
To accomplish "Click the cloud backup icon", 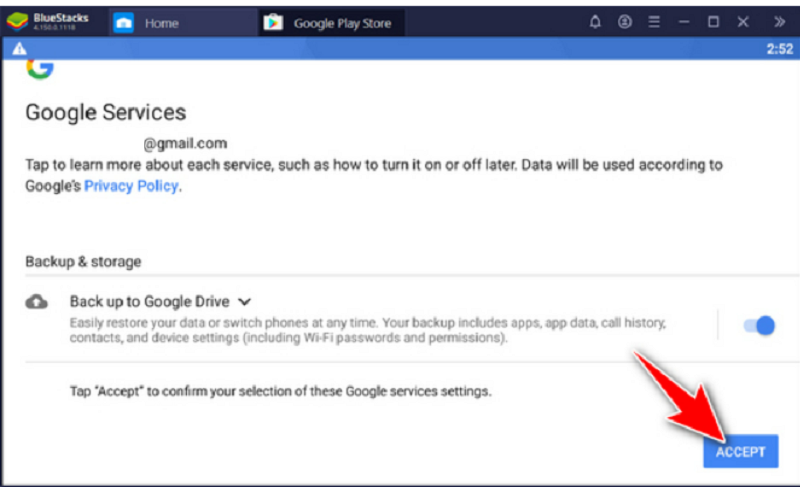I will coord(37,302).
